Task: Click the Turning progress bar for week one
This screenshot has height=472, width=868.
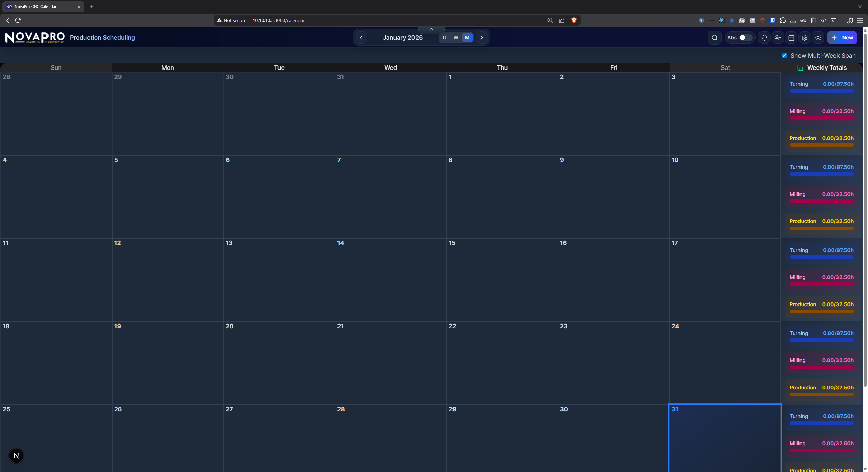Action: [821, 91]
